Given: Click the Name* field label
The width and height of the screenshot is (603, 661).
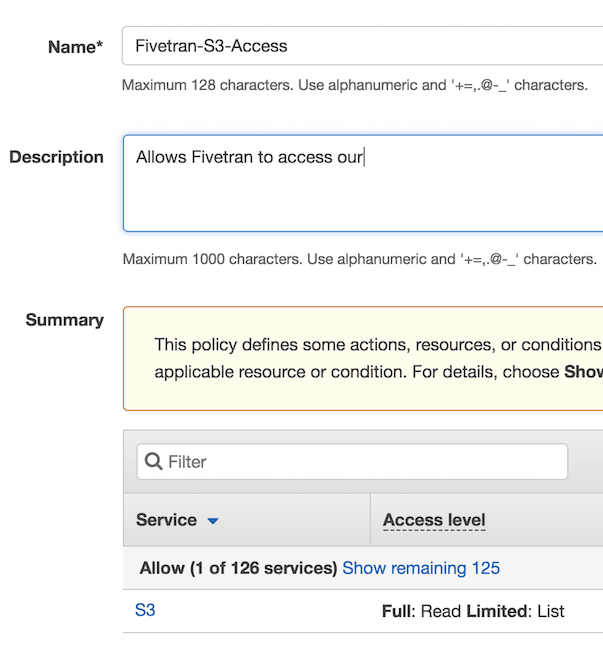Looking at the screenshot, I should click(75, 47).
